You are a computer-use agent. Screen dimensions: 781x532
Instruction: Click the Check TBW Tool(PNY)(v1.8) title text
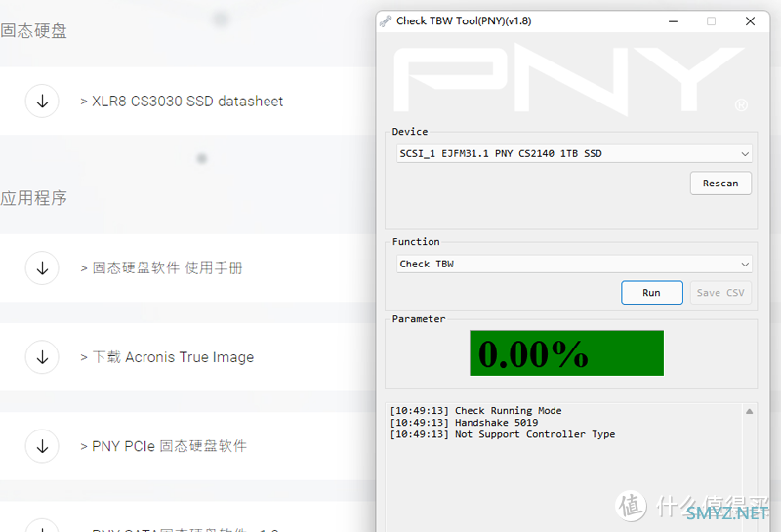464,20
